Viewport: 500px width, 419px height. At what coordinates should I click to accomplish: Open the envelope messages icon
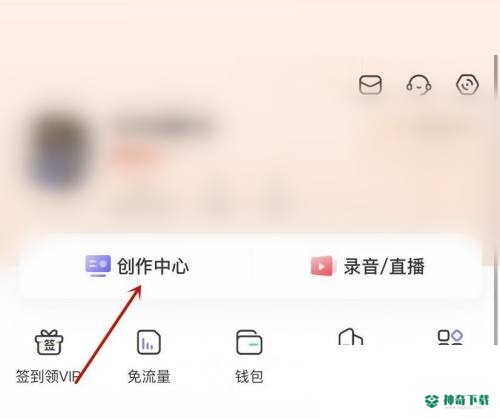(x=370, y=85)
